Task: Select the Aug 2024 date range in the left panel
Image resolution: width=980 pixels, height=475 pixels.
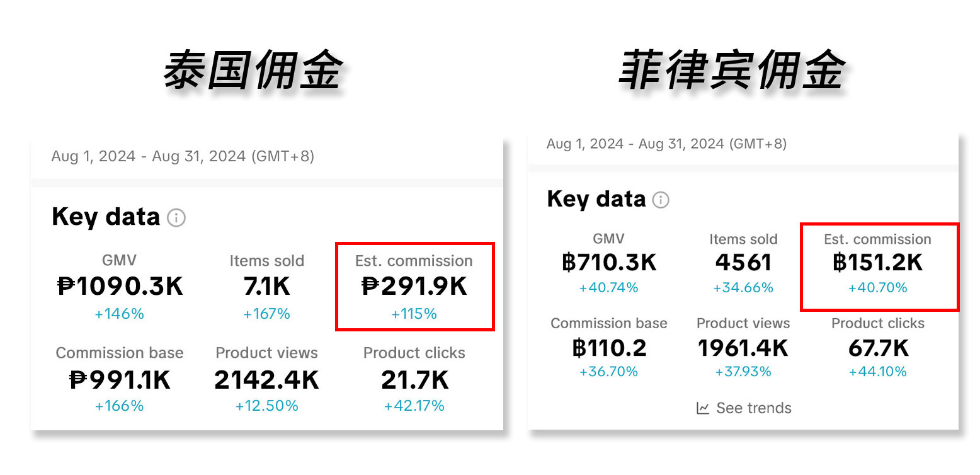Action: (x=183, y=156)
